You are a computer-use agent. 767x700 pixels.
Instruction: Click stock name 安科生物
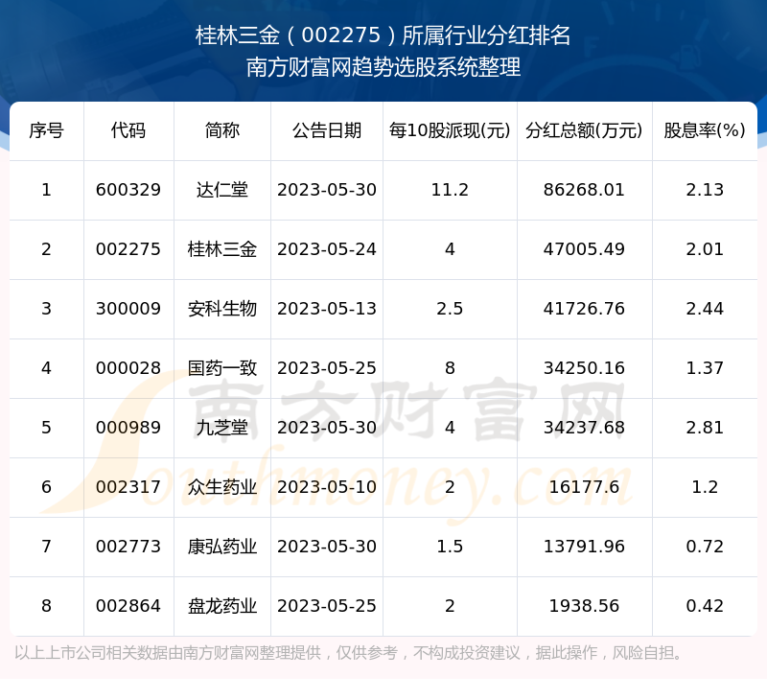coord(222,309)
